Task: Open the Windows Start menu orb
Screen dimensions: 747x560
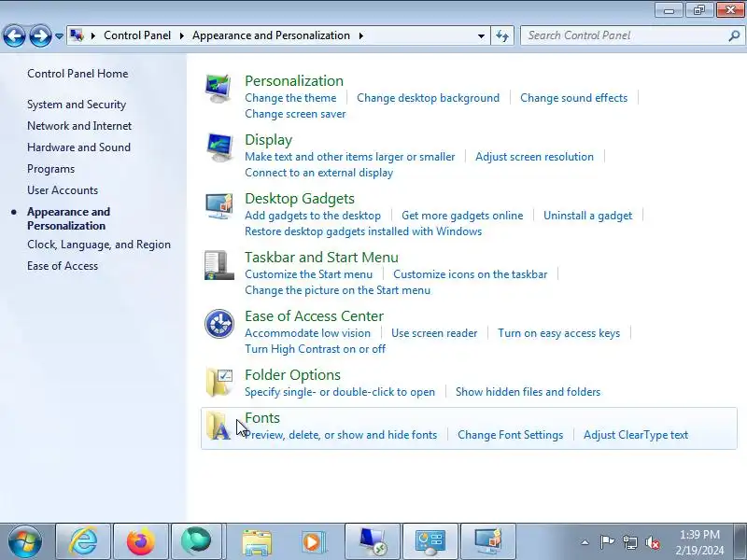Action: [25, 541]
